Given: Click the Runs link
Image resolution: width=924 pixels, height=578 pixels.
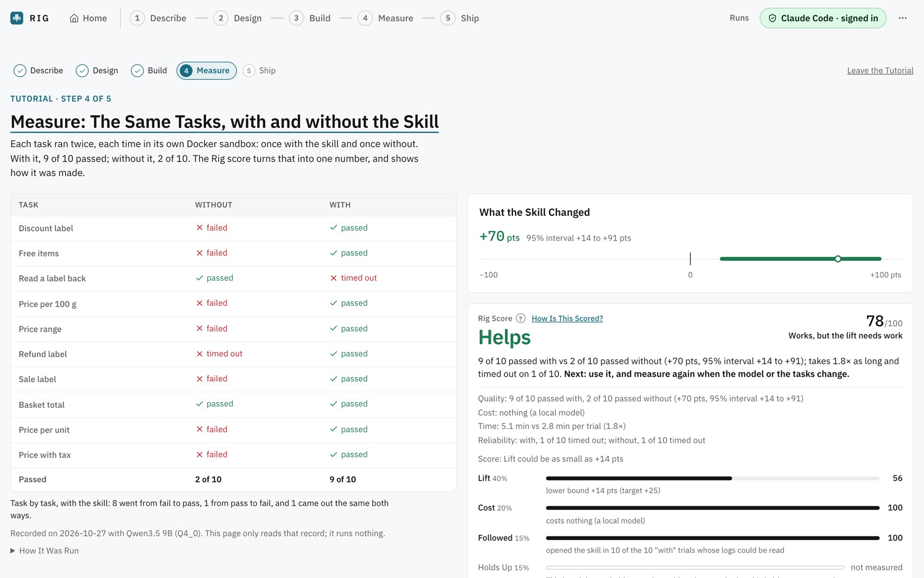Looking at the screenshot, I should 739,18.
